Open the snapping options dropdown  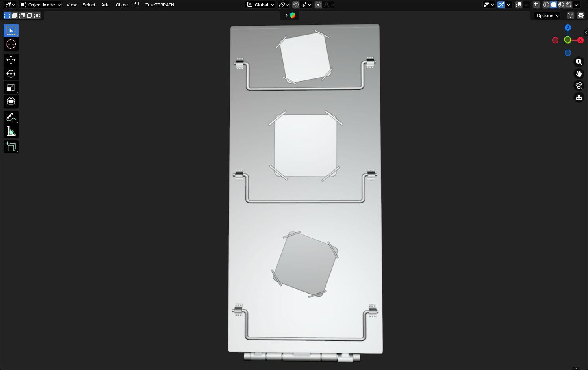306,5
